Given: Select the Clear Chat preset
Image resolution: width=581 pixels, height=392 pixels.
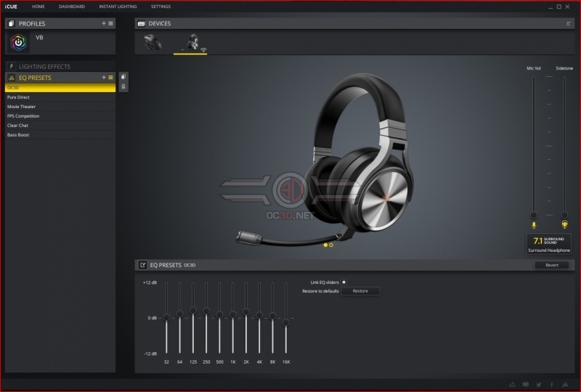Looking at the screenshot, I should click(x=60, y=126).
